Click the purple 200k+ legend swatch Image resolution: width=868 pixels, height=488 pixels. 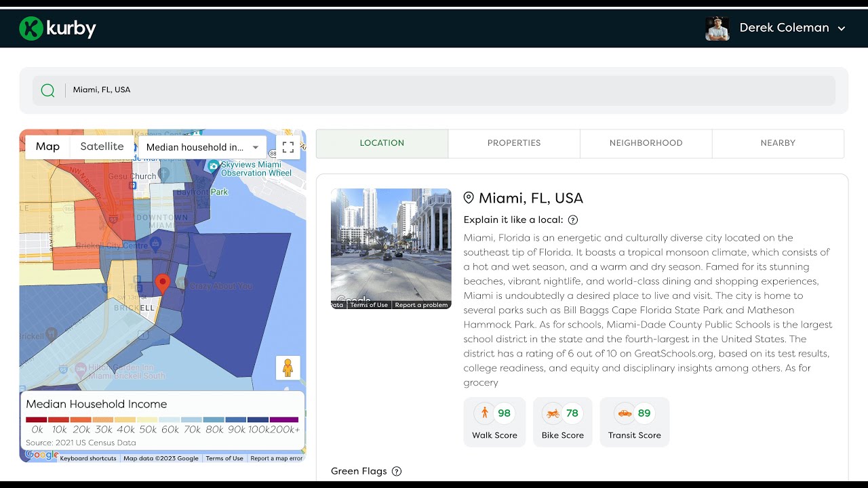[284, 420]
